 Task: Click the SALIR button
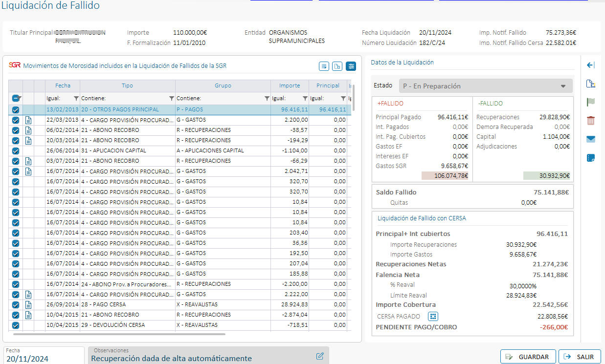click(x=580, y=357)
